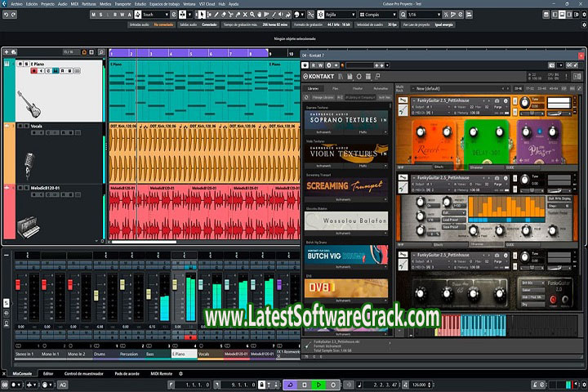Image resolution: width=588 pixels, height=392 pixels.
Task: Toggle global Mute M button in toolbar
Action: click(93, 15)
